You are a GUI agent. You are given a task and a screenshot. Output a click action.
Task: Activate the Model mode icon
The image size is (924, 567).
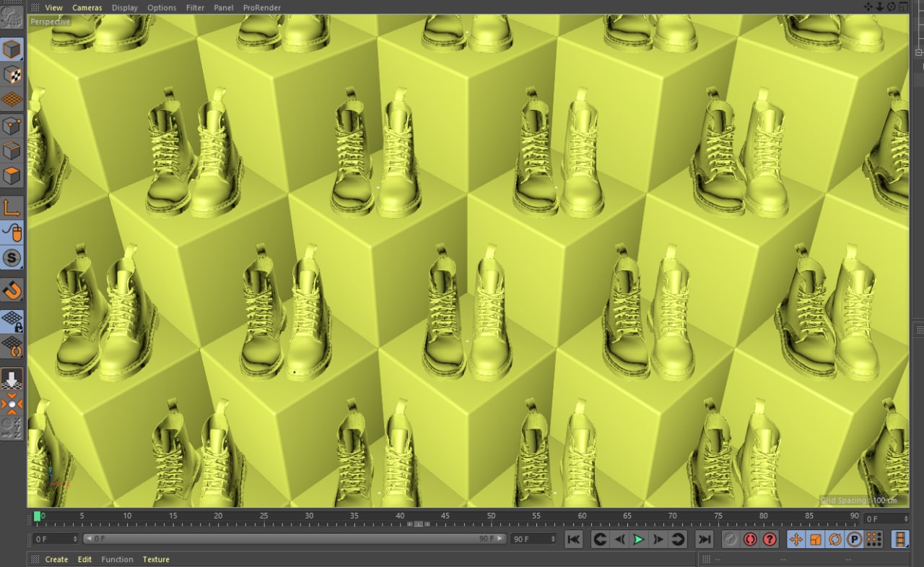click(12, 50)
